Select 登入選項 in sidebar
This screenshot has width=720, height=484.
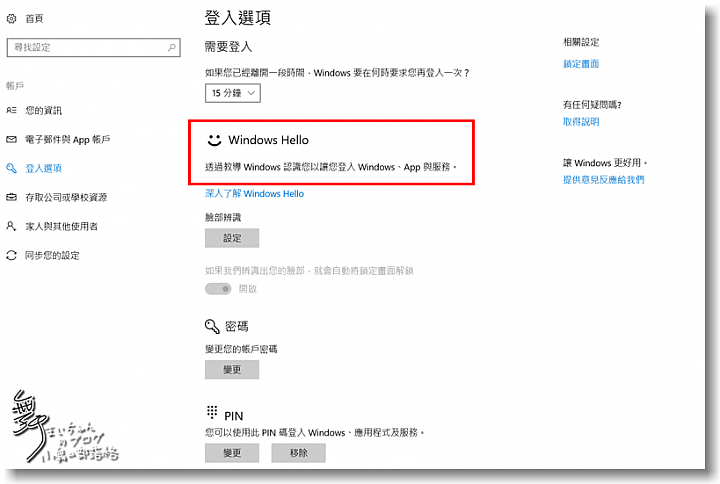[x=44, y=168]
